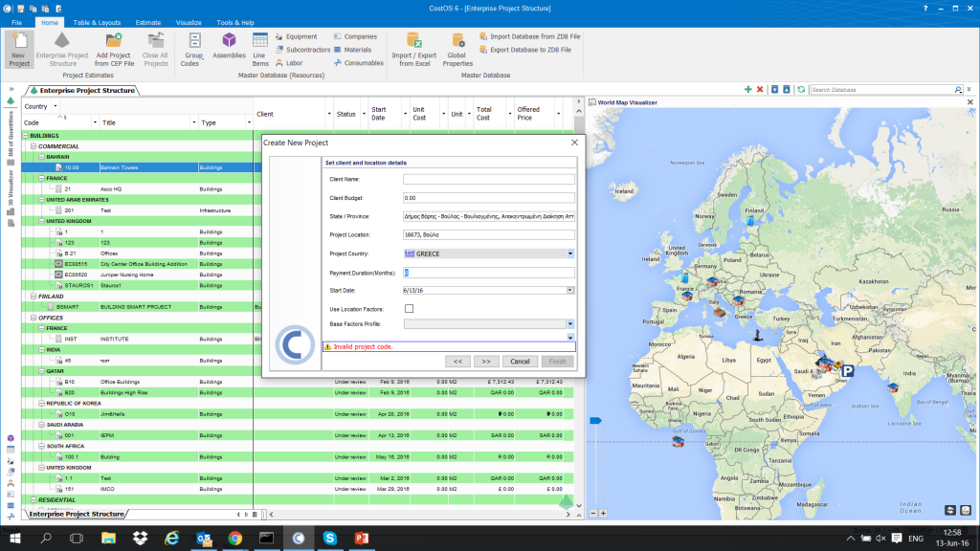This screenshot has width=980, height=551.
Task: Toggle the Use Location Factors checkbox
Action: pos(409,309)
